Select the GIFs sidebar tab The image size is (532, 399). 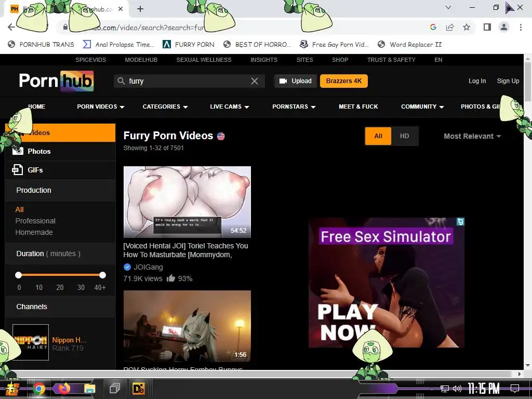tap(60, 170)
